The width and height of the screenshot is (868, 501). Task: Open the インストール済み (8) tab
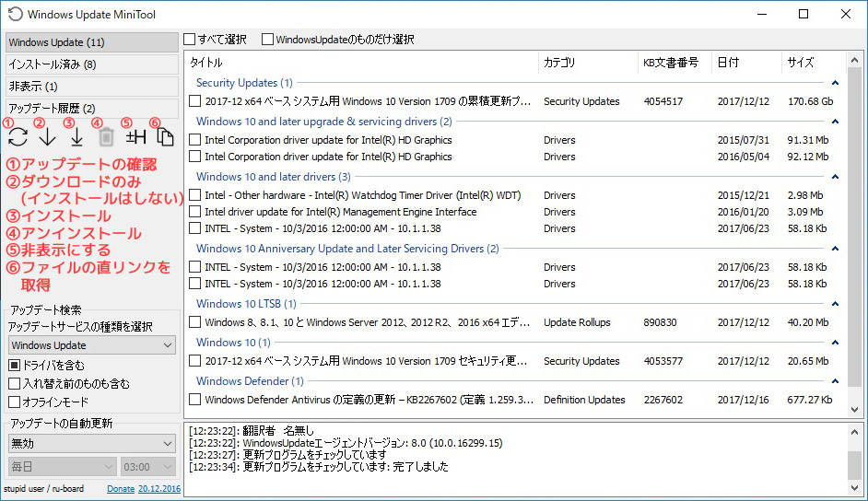pyautogui.click(x=92, y=64)
